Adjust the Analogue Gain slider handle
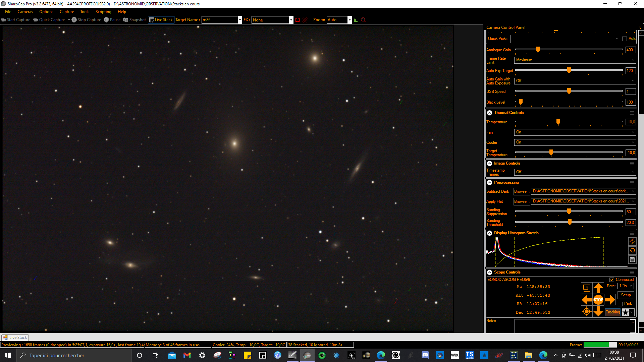The height and width of the screenshot is (362, 644). coord(538,50)
